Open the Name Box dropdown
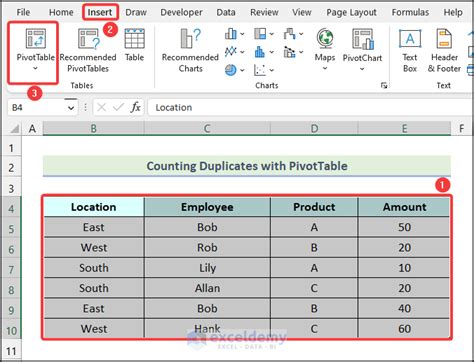 71,108
